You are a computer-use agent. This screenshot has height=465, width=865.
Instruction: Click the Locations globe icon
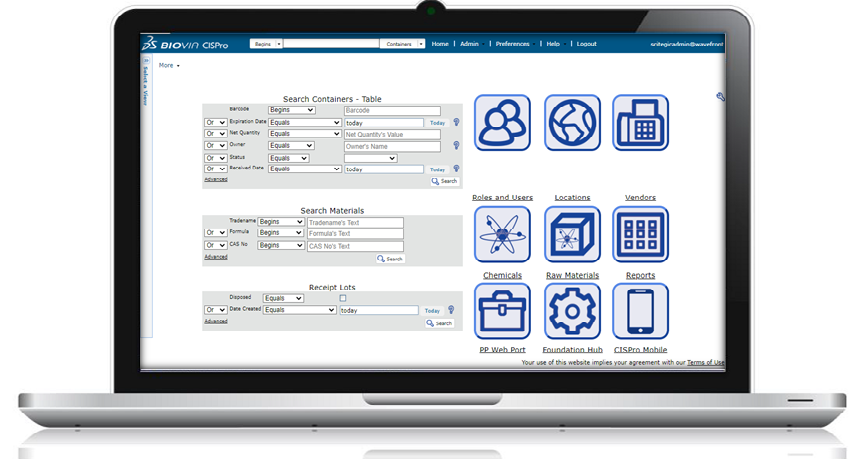[x=572, y=123]
